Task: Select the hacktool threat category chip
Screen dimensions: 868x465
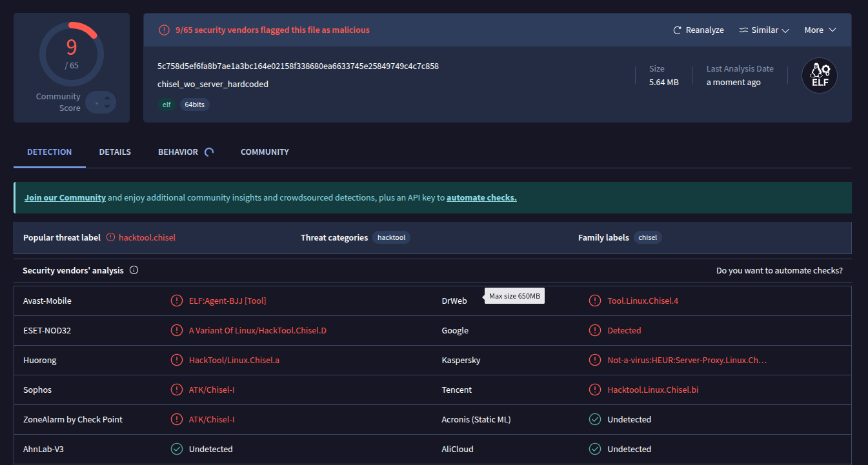Action: pyautogui.click(x=391, y=237)
